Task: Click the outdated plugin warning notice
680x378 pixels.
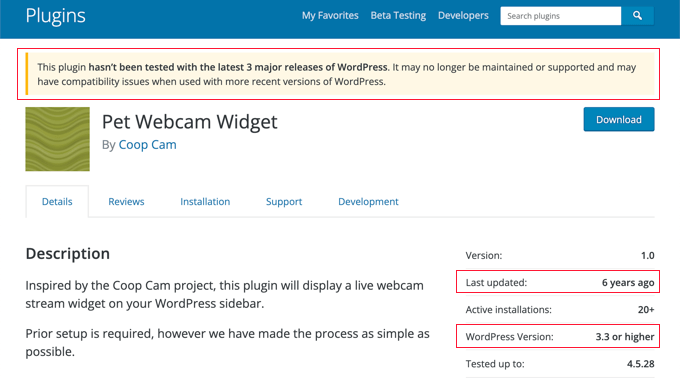Action: click(340, 74)
